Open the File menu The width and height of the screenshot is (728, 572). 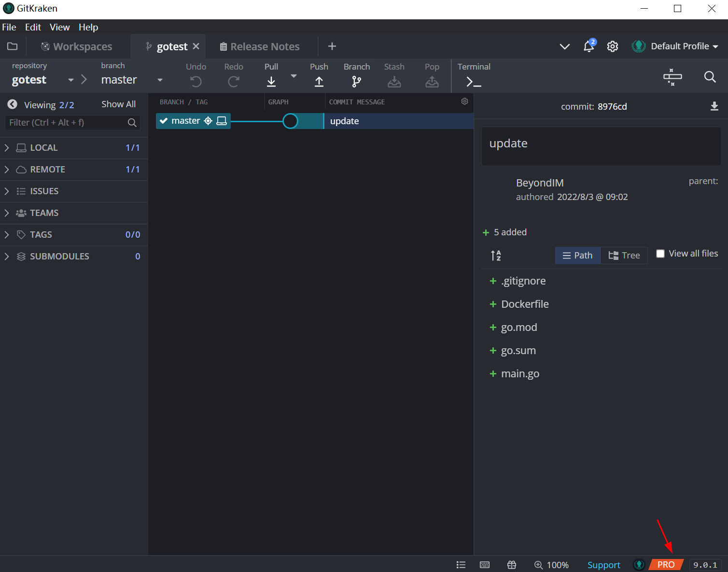point(9,27)
